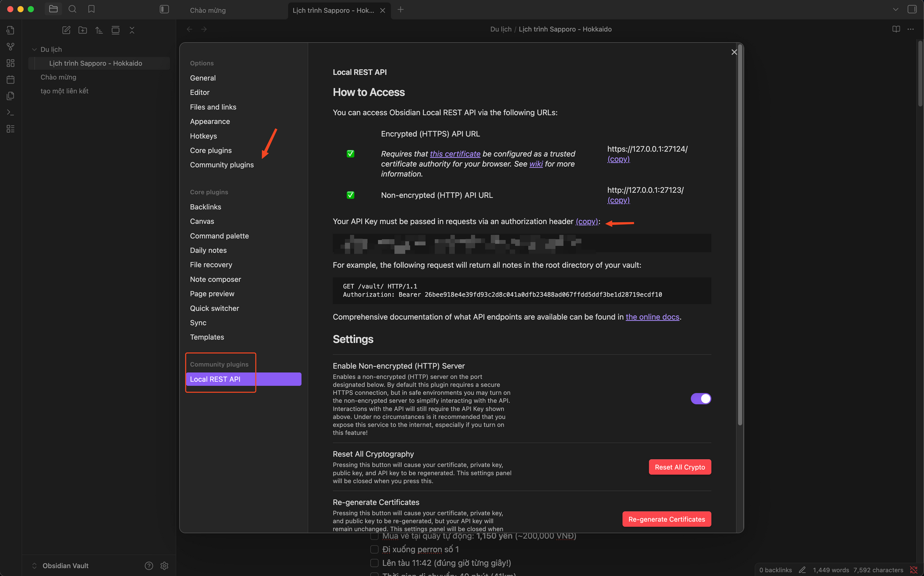Open the Hotkeys settings section
Viewport: 924px width, 576px height.
203,136
